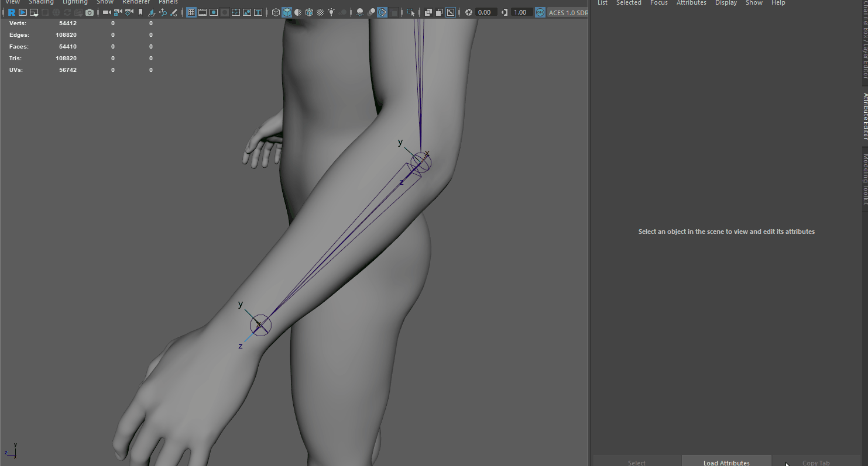Click the Isolate Select icon

(x=410, y=12)
